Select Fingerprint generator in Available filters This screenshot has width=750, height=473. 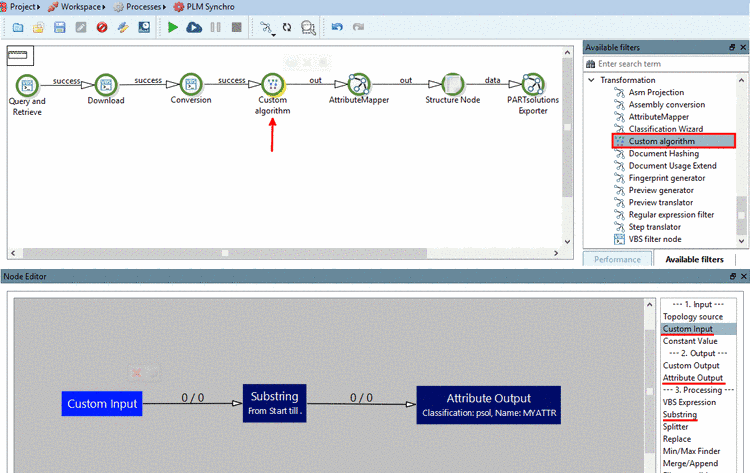point(667,178)
